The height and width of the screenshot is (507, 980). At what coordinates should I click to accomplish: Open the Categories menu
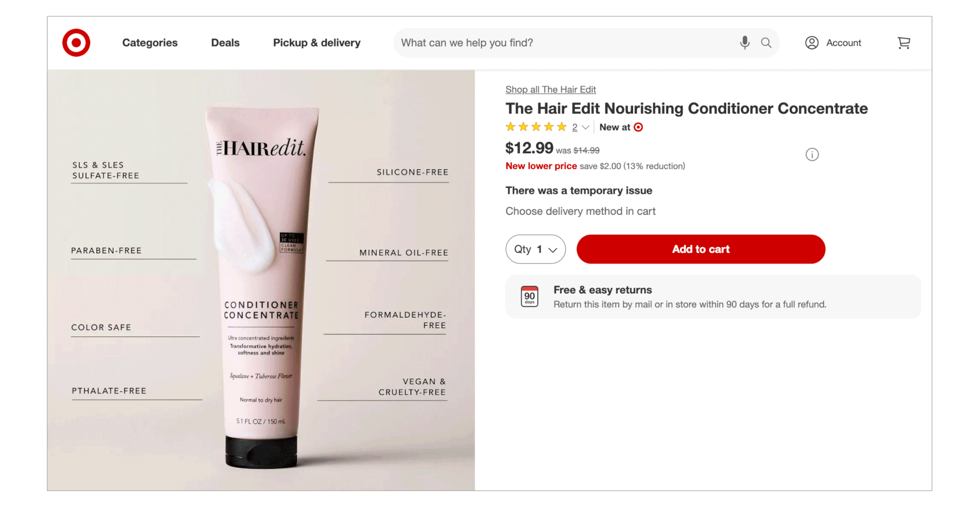click(x=150, y=43)
